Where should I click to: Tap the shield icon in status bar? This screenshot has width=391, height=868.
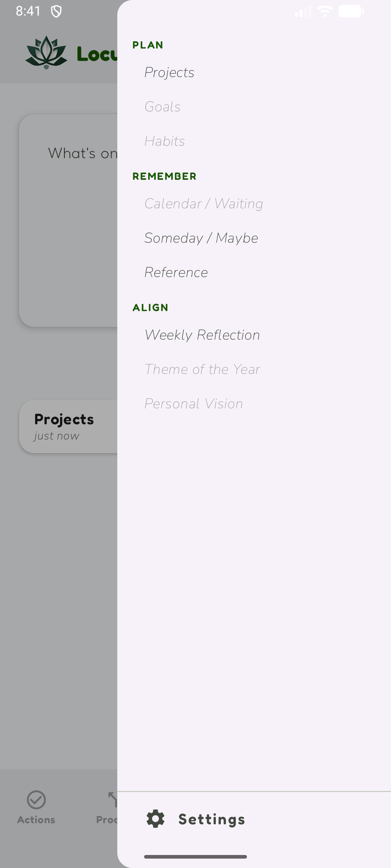tap(56, 12)
